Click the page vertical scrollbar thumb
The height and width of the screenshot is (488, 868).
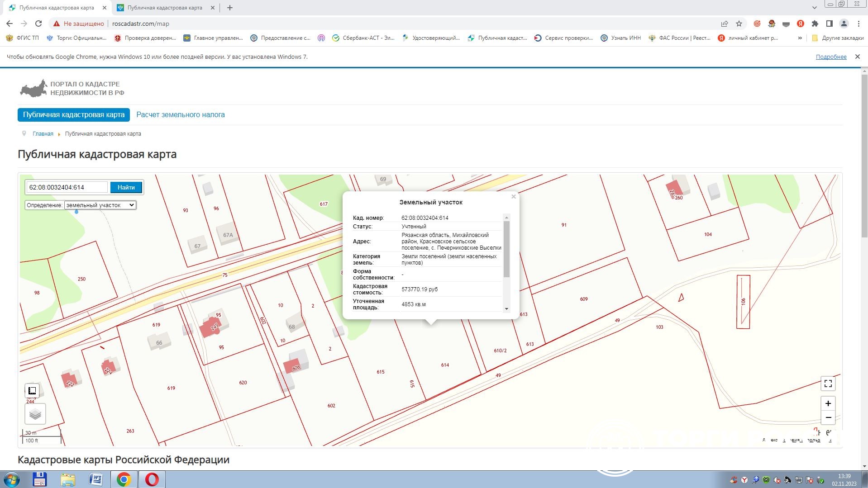[x=864, y=156]
